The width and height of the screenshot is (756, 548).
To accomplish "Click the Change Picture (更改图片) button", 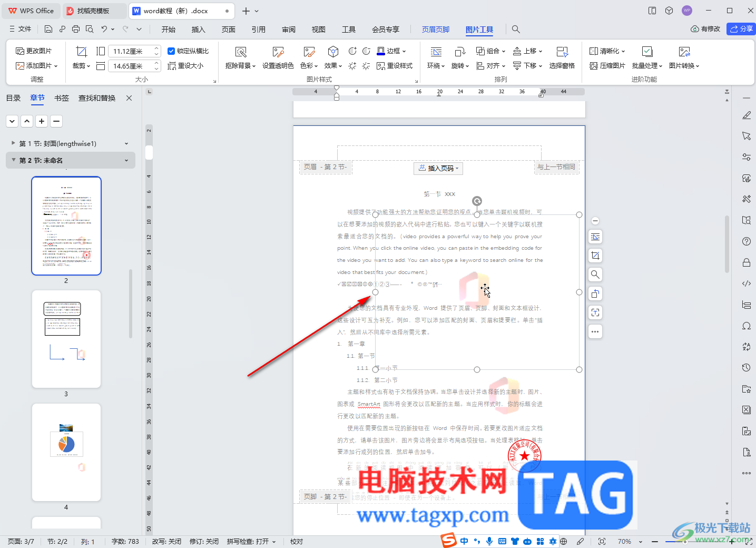I will pyautogui.click(x=34, y=51).
